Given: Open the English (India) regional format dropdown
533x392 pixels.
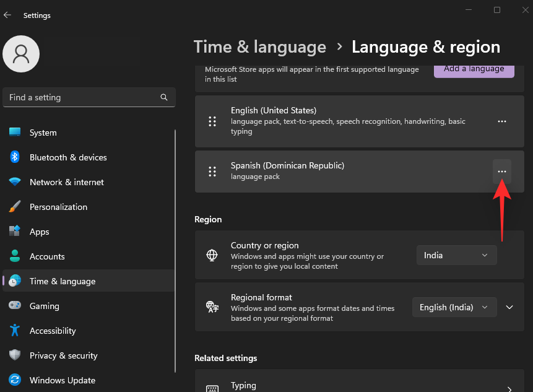Looking at the screenshot, I should click(454, 307).
